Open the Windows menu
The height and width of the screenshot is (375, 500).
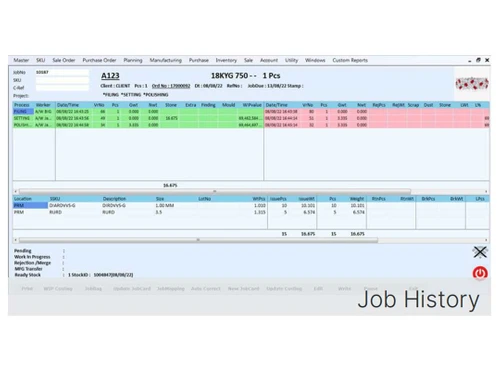[x=315, y=60]
